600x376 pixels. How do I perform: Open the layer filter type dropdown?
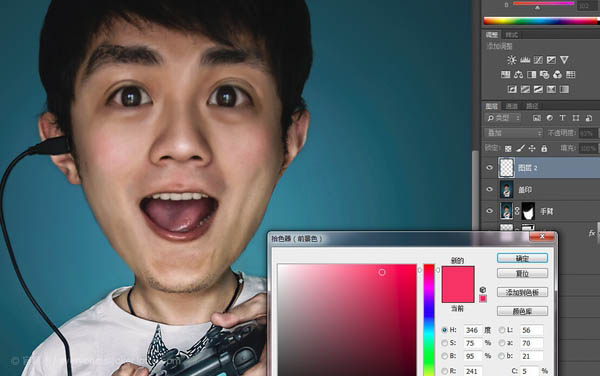click(x=503, y=118)
